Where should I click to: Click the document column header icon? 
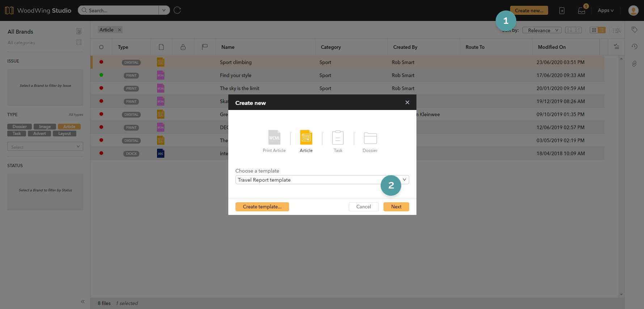coord(161,47)
